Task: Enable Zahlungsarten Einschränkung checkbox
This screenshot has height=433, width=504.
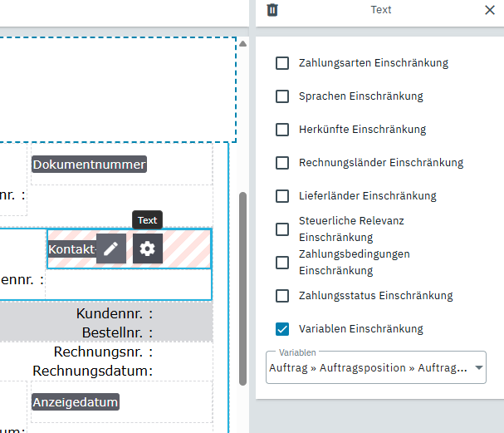Action: [282, 63]
